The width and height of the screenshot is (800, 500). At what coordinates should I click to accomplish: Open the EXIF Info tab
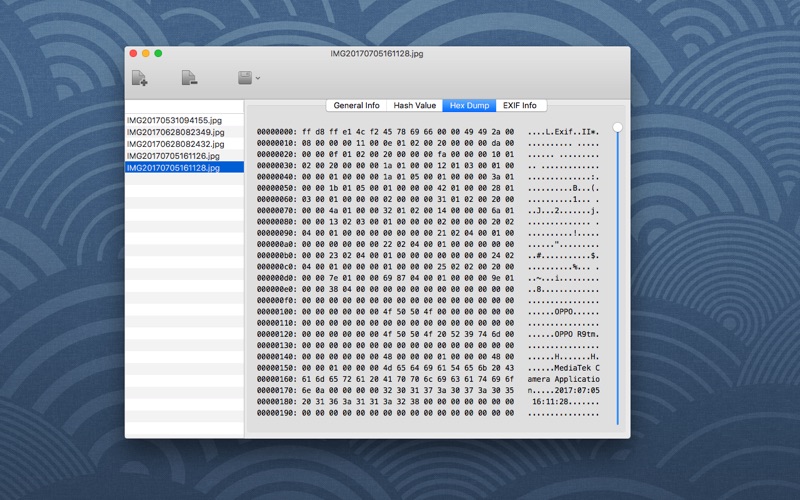[x=520, y=105]
